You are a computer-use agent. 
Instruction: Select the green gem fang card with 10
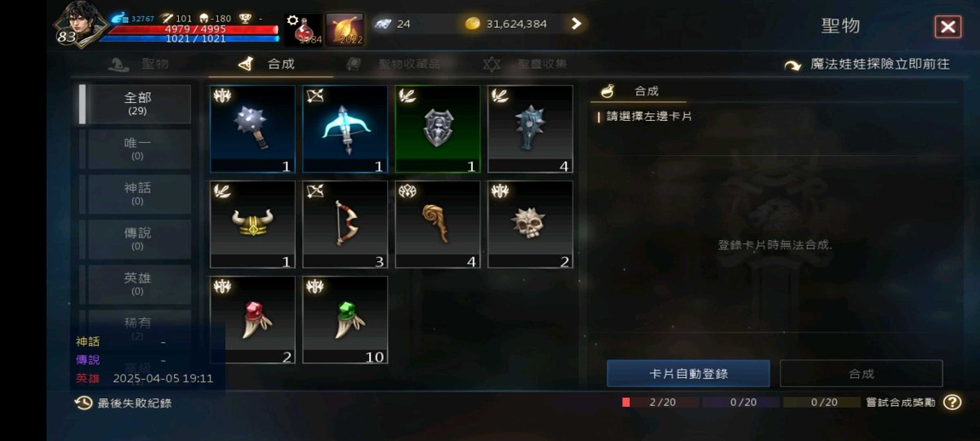point(345,320)
